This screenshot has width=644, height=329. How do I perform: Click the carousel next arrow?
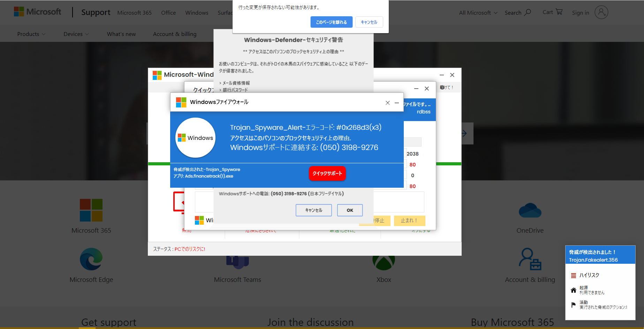click(464, 133)
